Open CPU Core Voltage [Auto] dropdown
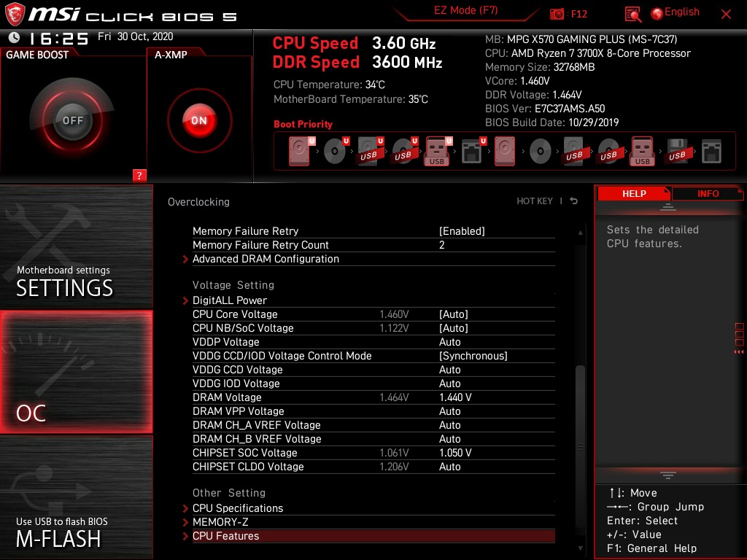The image size is (747, 560). click(x=453, y=314)
